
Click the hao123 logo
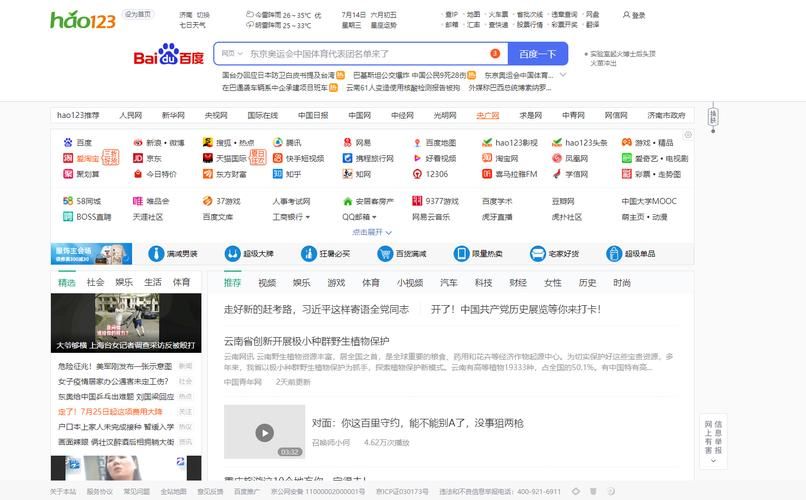[x=83, y=20]
